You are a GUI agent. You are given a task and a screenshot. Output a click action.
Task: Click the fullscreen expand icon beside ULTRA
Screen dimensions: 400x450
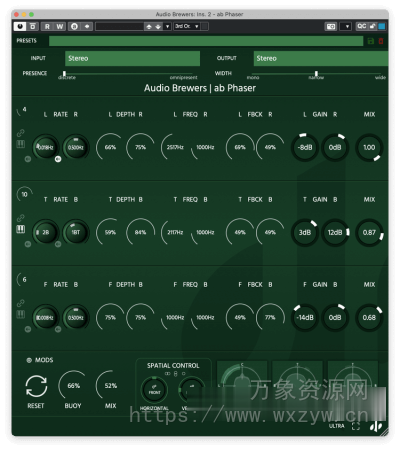point(356,426)
